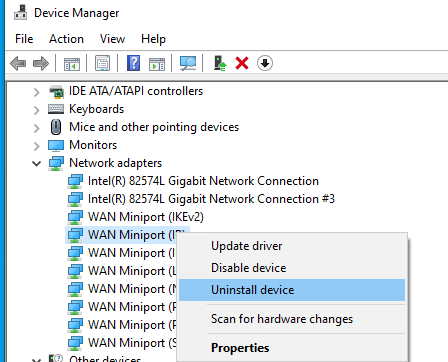
Task: Select WAN Miniport (IKEv2) adapter
Action: (146, 217)
